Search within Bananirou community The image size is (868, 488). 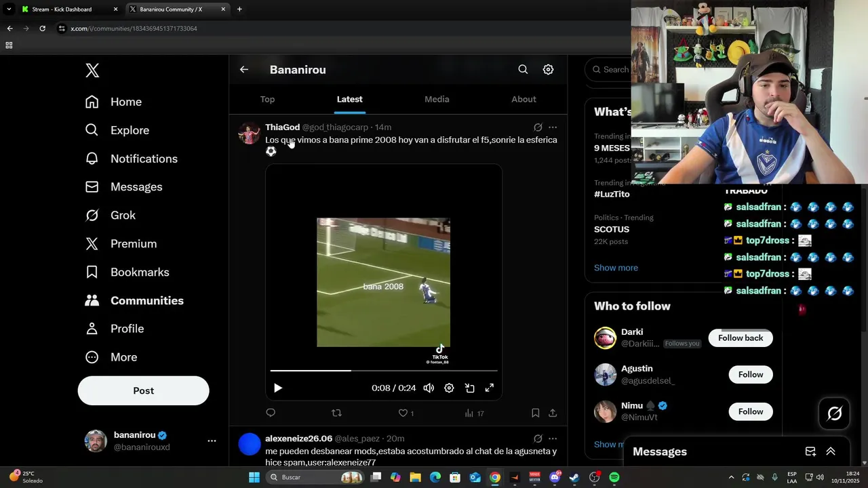pyautogui.click(x=523, y=69)
